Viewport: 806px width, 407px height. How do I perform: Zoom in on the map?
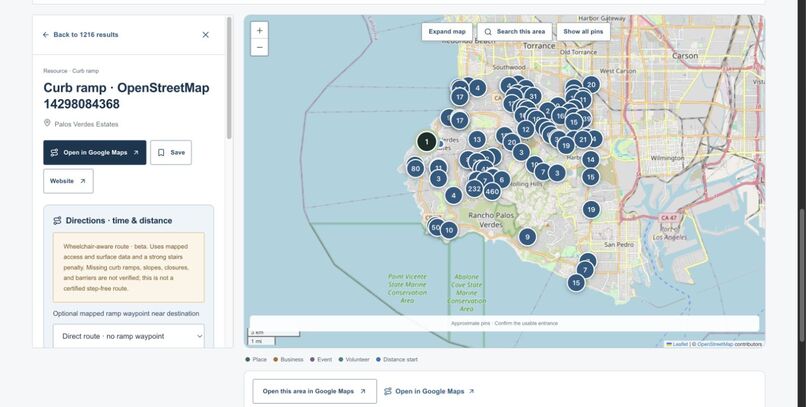pyautogui.click(x=260, y=31)
